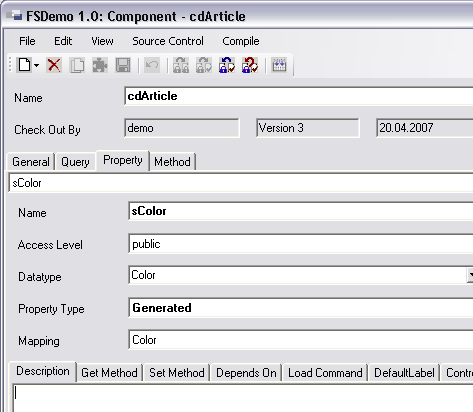Open the Get Method sub-tab
The height and width of the screenshot is (412, 473).
[x=109, y=373]
